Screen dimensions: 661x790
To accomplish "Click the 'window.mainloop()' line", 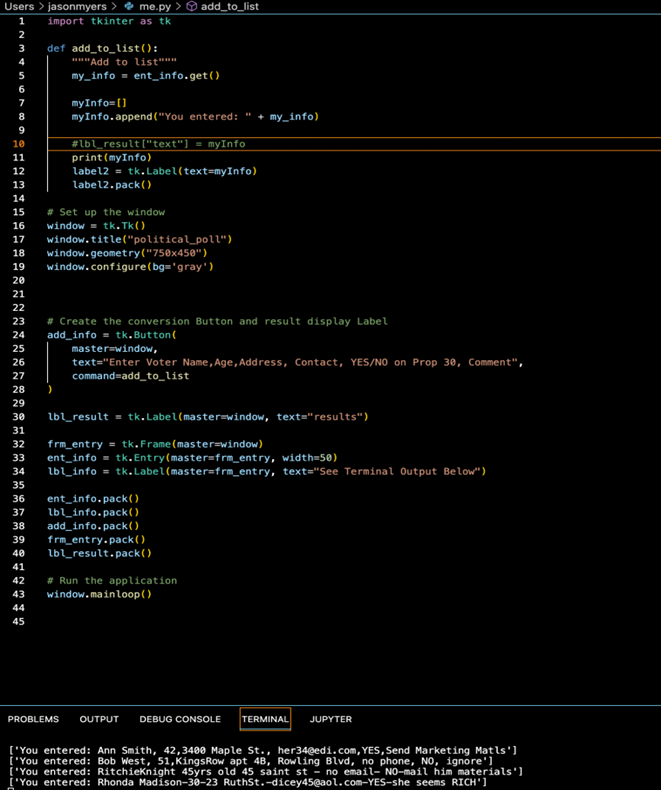I will 99,594.
